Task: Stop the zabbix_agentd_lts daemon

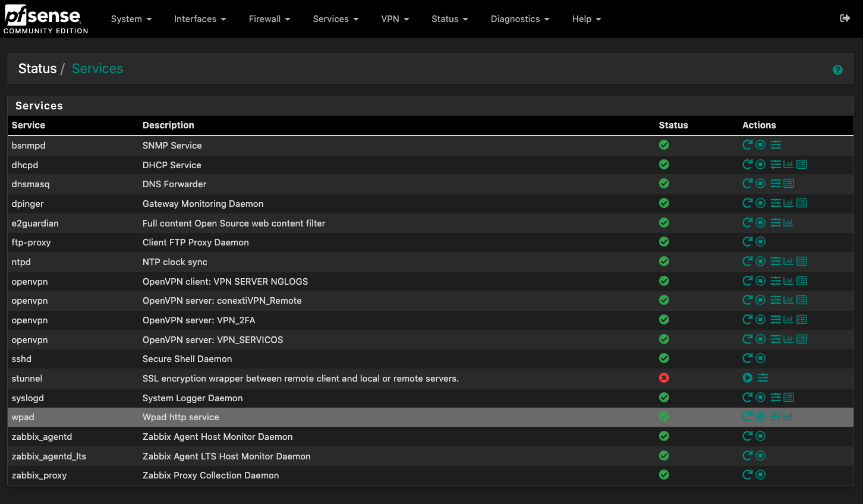Action: tap(760, 455)
